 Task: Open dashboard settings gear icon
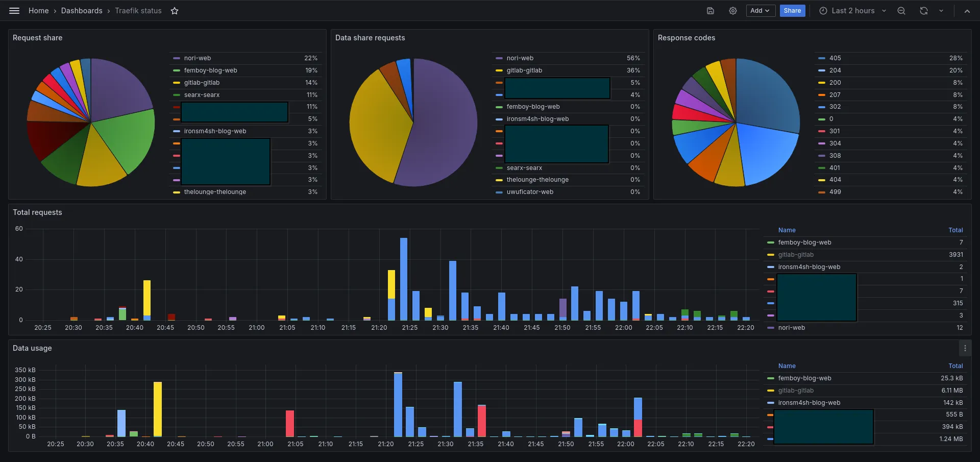732,11
